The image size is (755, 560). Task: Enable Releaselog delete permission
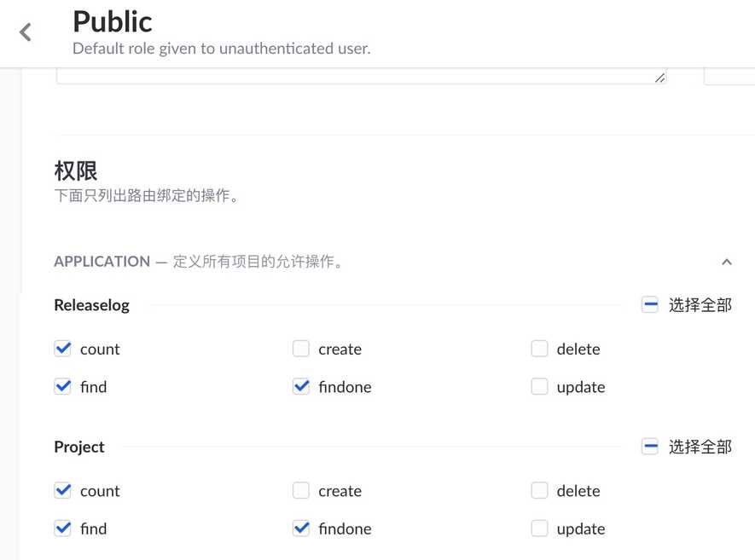(539, 349)
